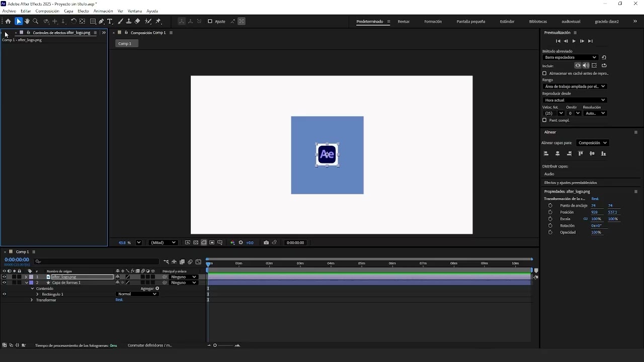The width and height of the screenshot is (644, 362).
Task: Select the Roto Brush tool
Action: click(148, 22)
